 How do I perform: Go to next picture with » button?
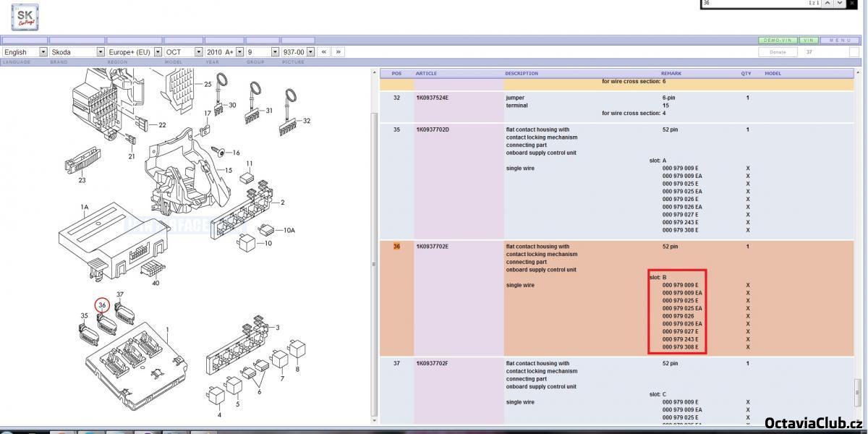click(x=338, y=52)
